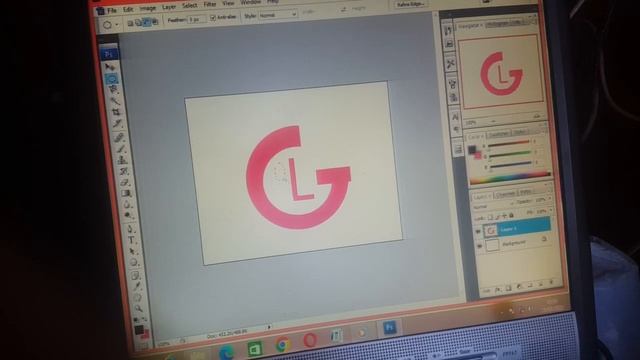Open the collapsed Actions panel icon
Screen dimensions: 640x360
[449, 44]
